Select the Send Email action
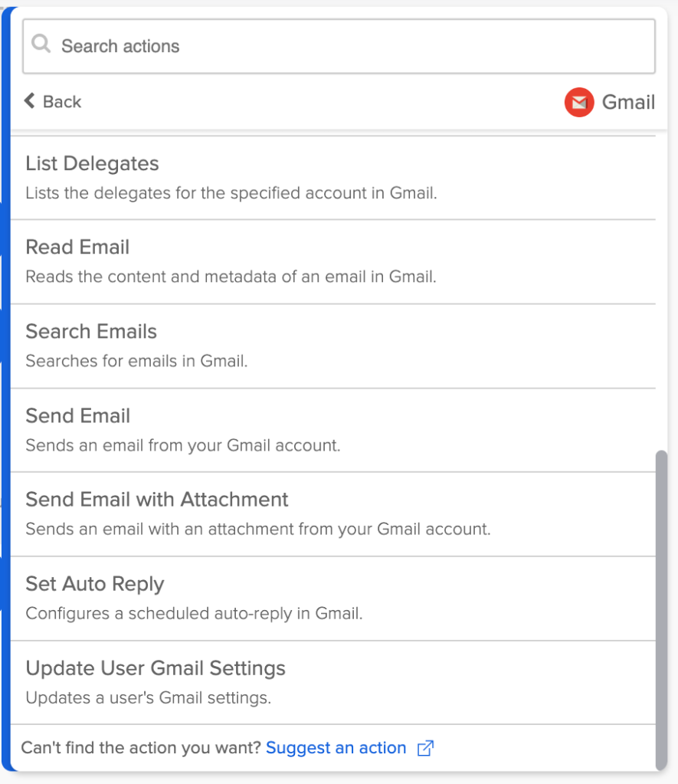The height and width of the screenshot is (784, 678). (x=333, y=430)
